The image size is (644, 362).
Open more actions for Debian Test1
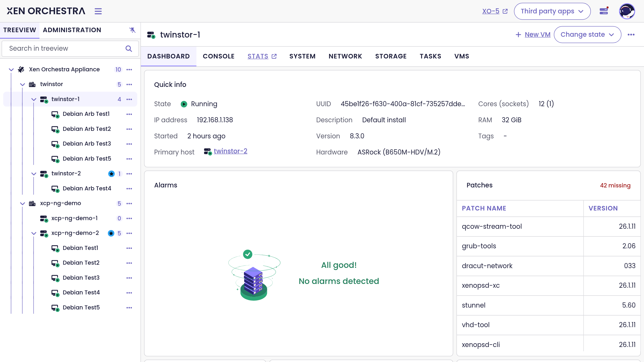pos(129,248)
